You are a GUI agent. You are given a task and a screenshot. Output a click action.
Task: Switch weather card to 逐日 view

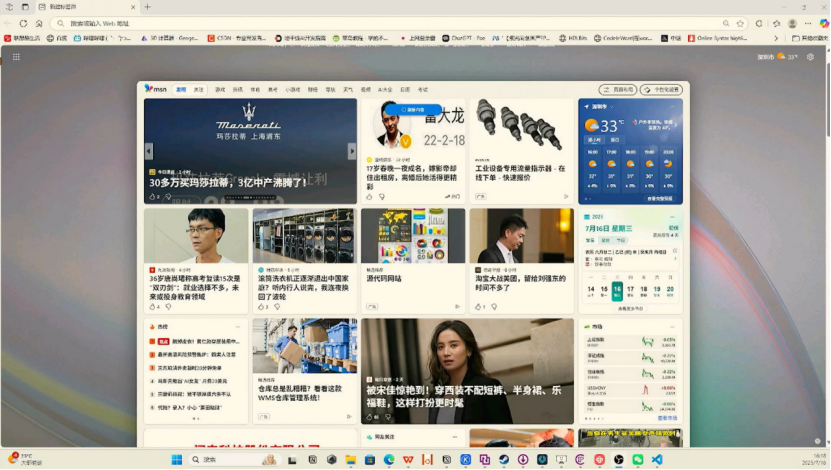coord(615,140)
